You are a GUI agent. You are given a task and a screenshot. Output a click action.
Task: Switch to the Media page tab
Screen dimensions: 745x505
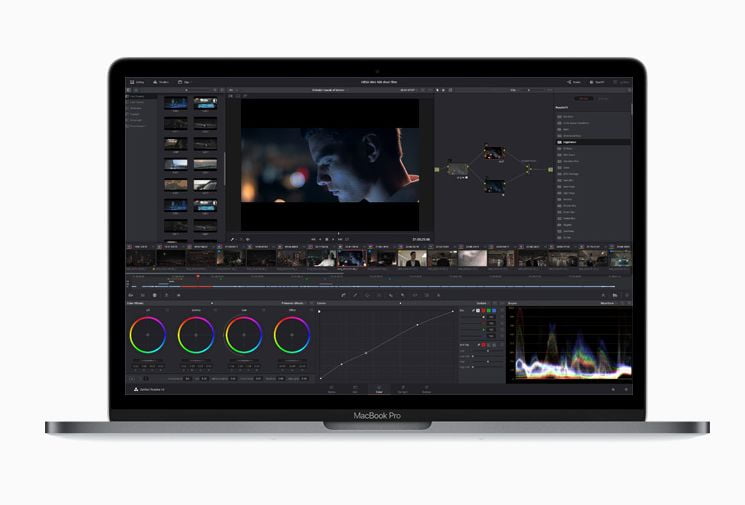tap(332, 390)
